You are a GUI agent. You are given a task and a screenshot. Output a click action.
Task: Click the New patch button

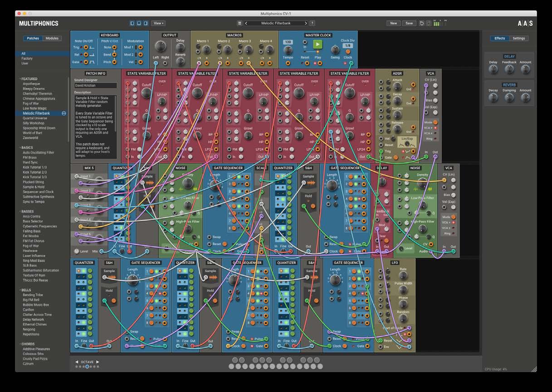pyautogui.click(x=393, y=23)
